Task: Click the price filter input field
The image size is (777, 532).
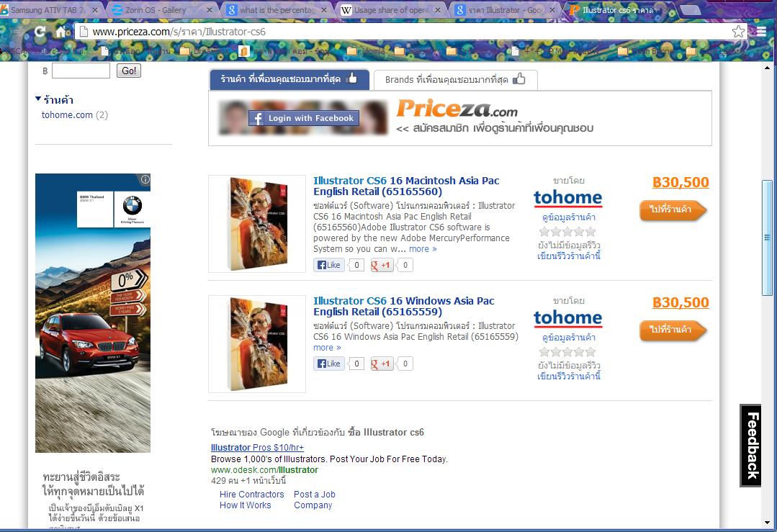Action: 81,71
